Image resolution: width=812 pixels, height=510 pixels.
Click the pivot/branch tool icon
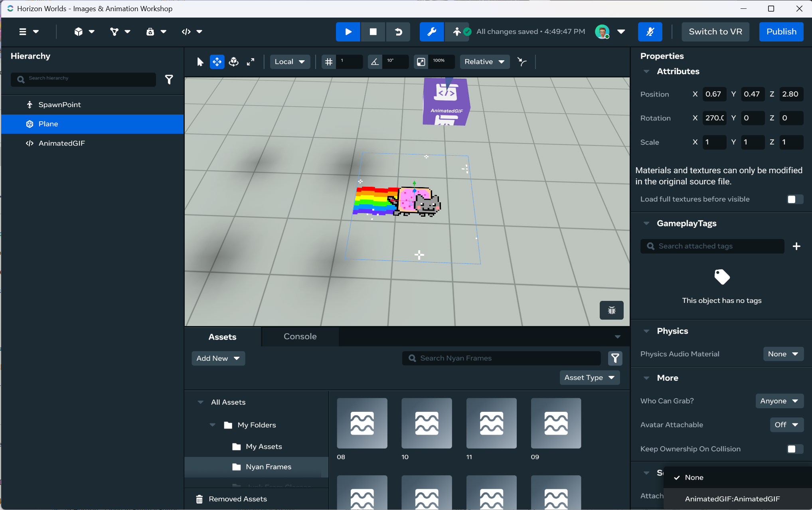tap(522, 62)
